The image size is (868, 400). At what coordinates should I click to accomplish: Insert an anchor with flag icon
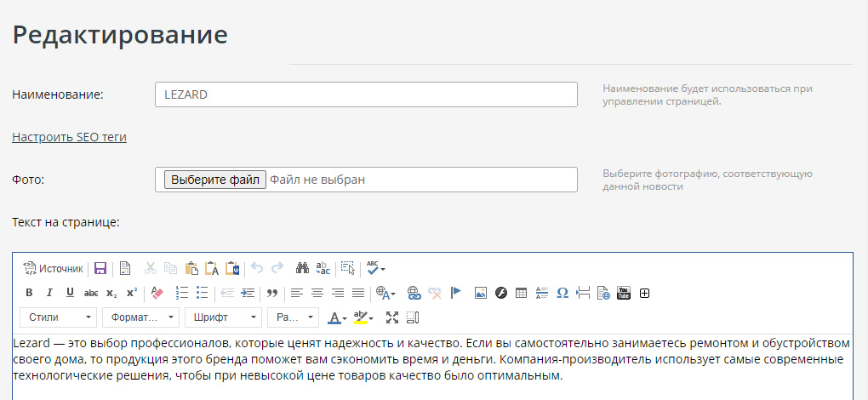(455, 293)
